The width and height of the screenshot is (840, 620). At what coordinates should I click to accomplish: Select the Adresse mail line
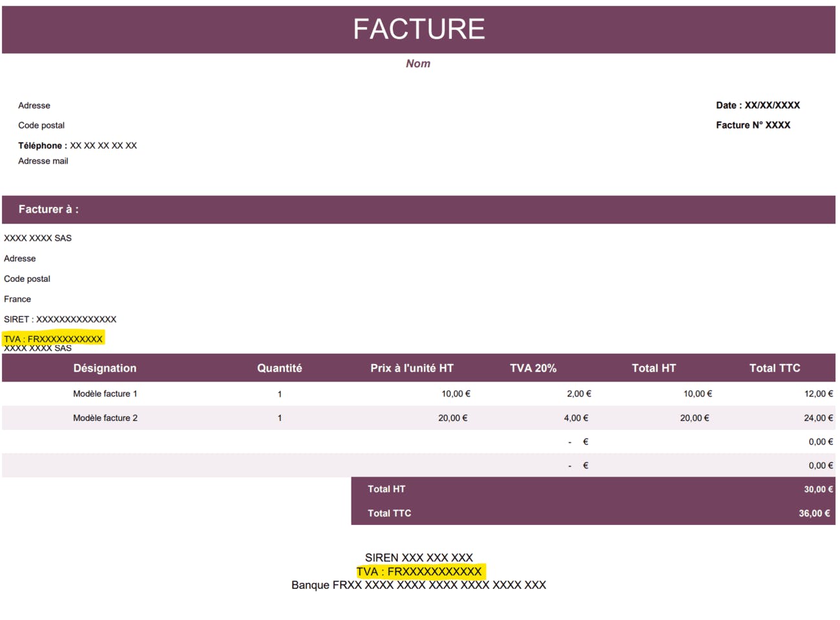tap(43, 161)
